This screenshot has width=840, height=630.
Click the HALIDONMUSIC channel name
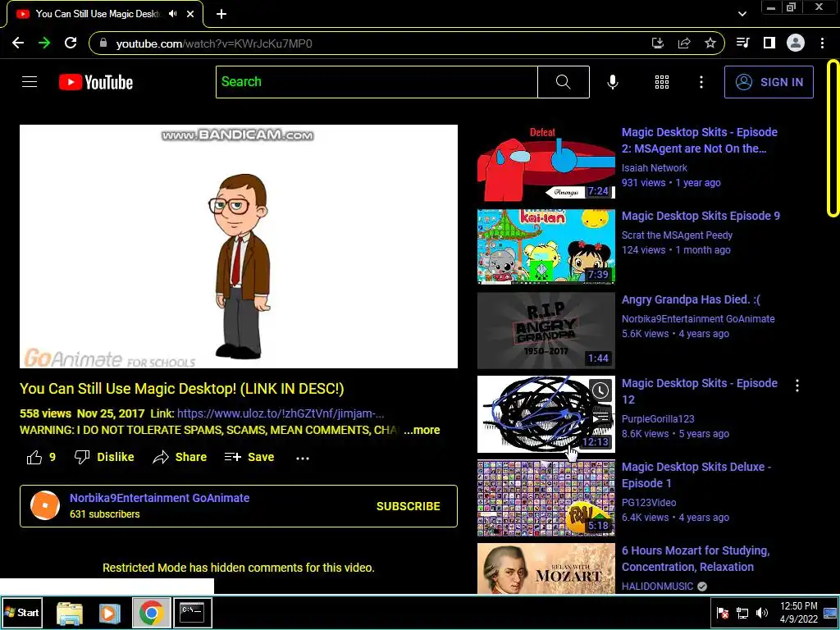coord(657,586)
